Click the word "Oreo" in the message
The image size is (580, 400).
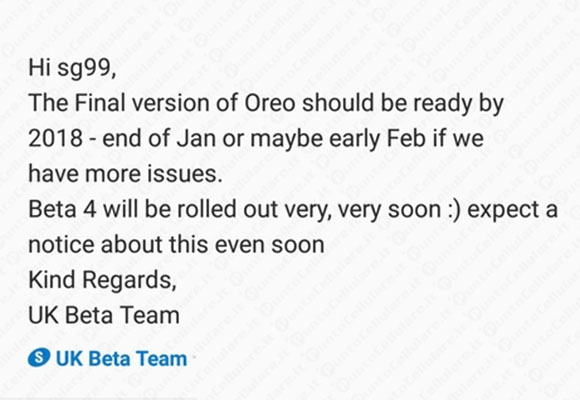pyautogui.click(x=270, y=102)
